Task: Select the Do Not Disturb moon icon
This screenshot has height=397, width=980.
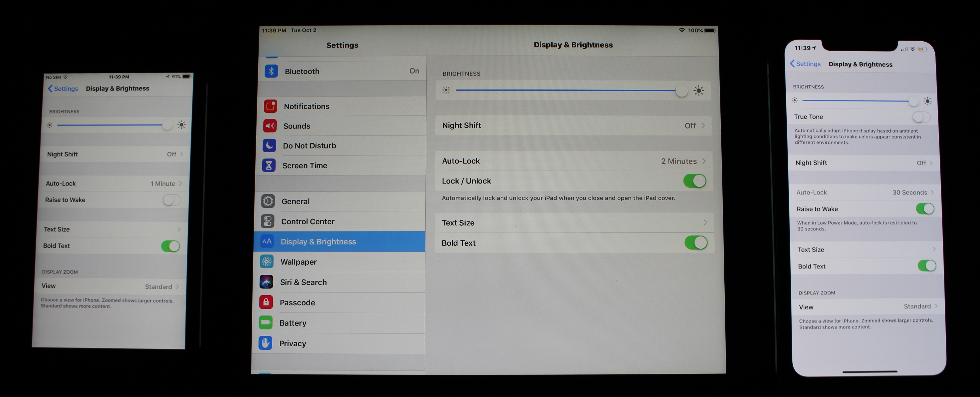Action: coord(269,146)
